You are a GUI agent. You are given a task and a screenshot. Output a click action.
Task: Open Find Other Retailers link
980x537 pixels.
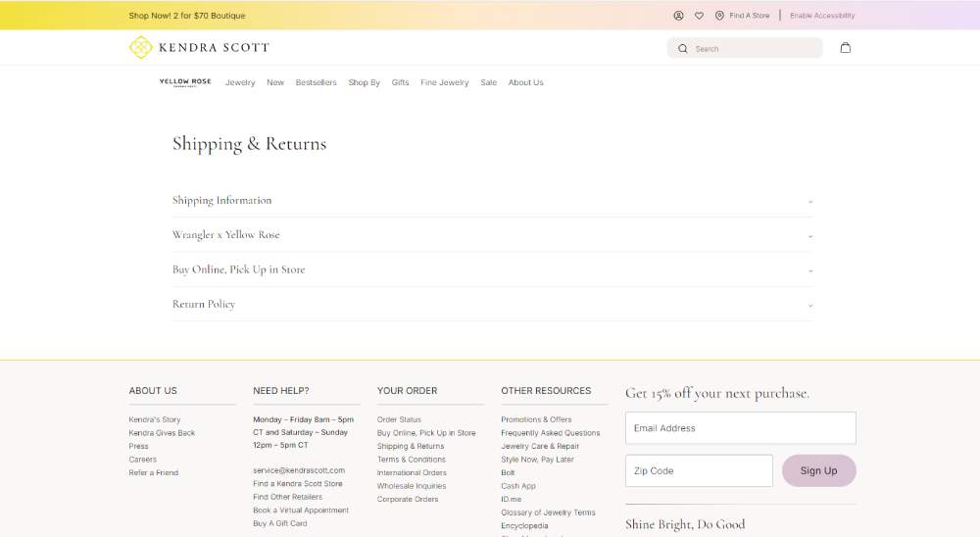[287, 497]
